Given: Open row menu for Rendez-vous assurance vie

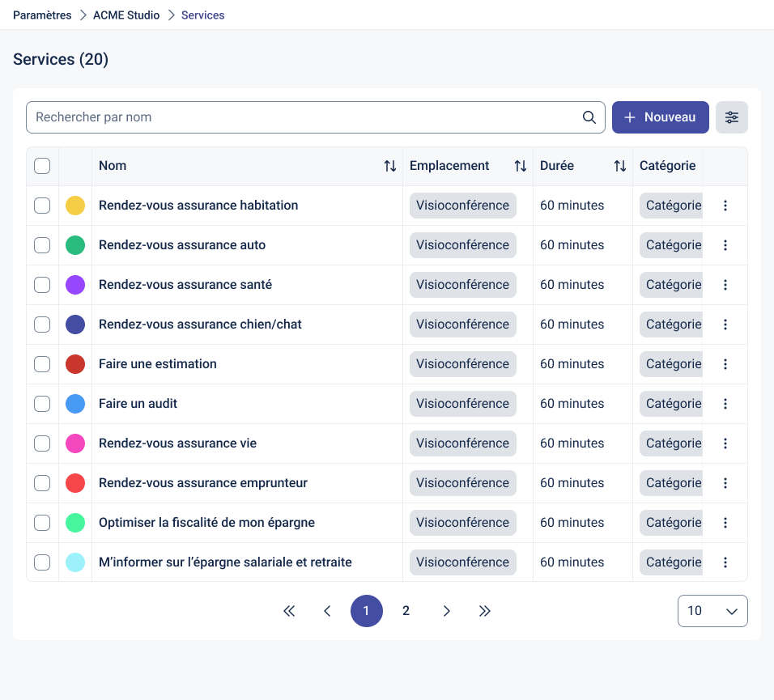Looking at the screenshot, I should [x=725, y=443].
